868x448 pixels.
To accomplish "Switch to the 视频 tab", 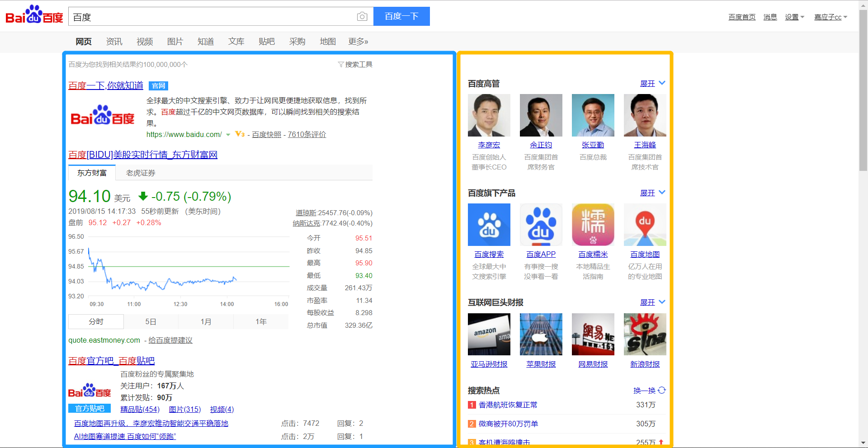I will 145,42.
